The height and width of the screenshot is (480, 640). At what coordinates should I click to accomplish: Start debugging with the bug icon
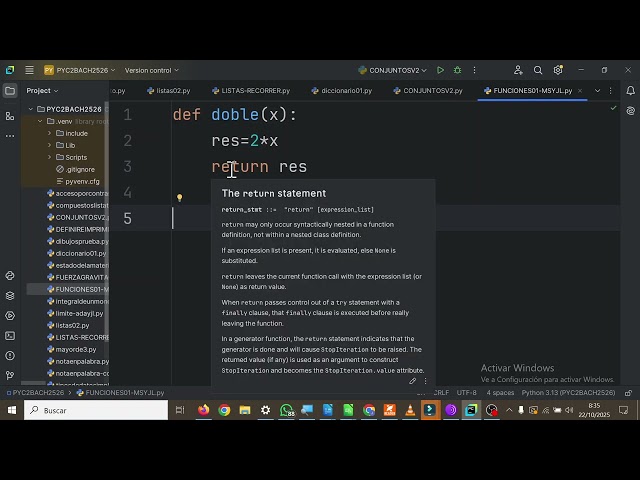point(458,70)
